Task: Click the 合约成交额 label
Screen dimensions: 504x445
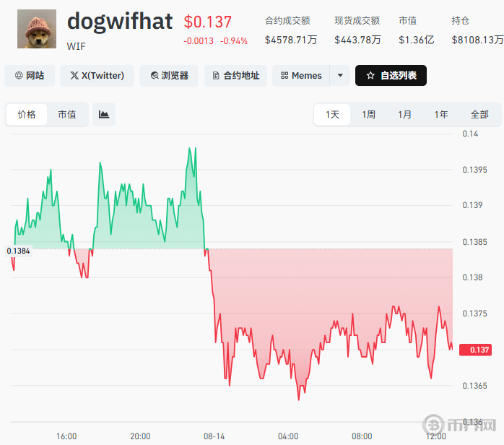Action: 287,21
